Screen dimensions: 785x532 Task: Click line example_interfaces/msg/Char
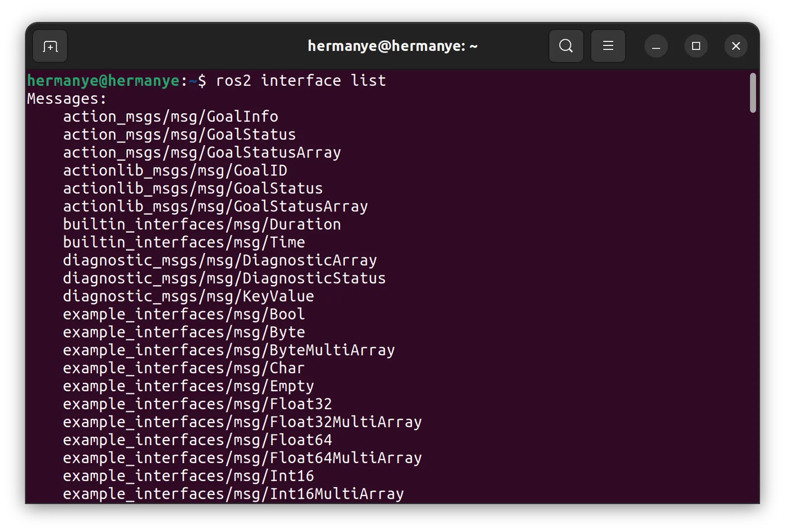click(184, 368)
